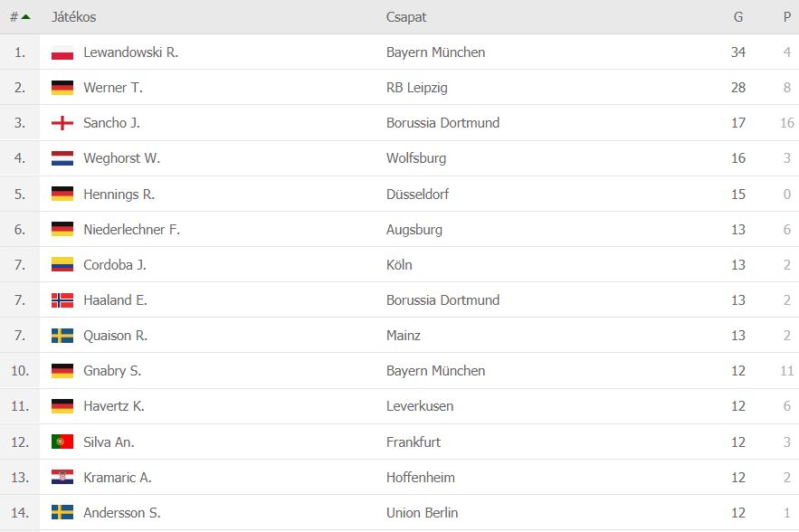Click the Swedish flag next to Quaison R.
Screen dimensions: 799x532
62,336
